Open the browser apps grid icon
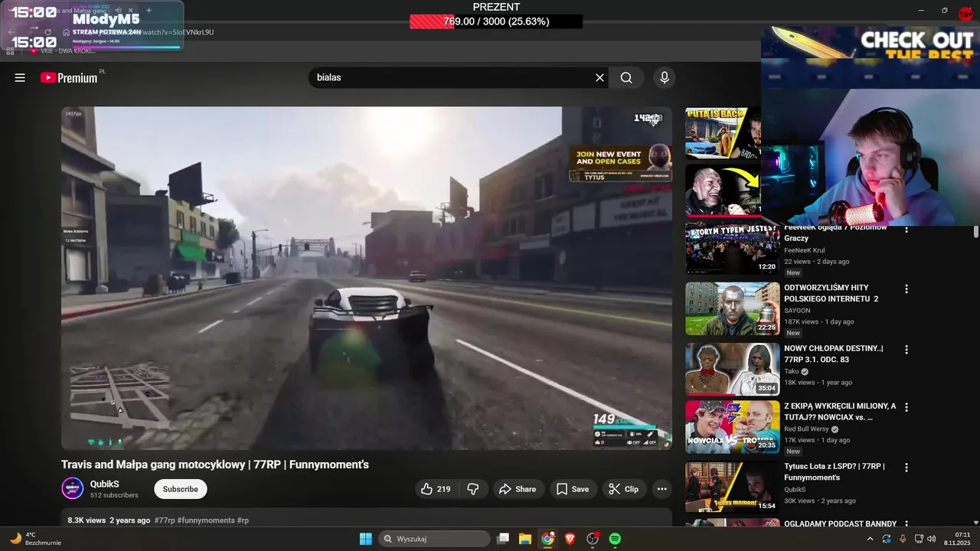The image size is (980, 551). pos(11,51)
